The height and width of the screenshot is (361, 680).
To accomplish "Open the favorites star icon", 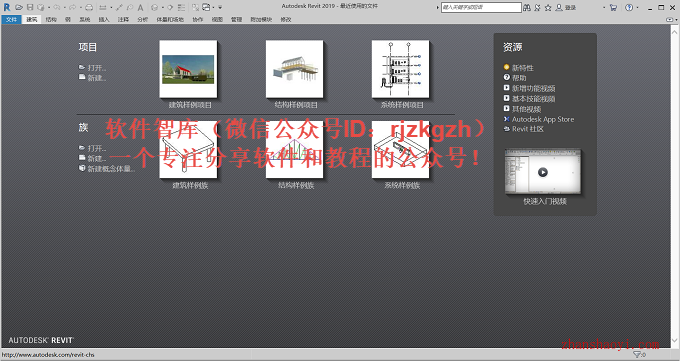I will (x=548, y=7).
